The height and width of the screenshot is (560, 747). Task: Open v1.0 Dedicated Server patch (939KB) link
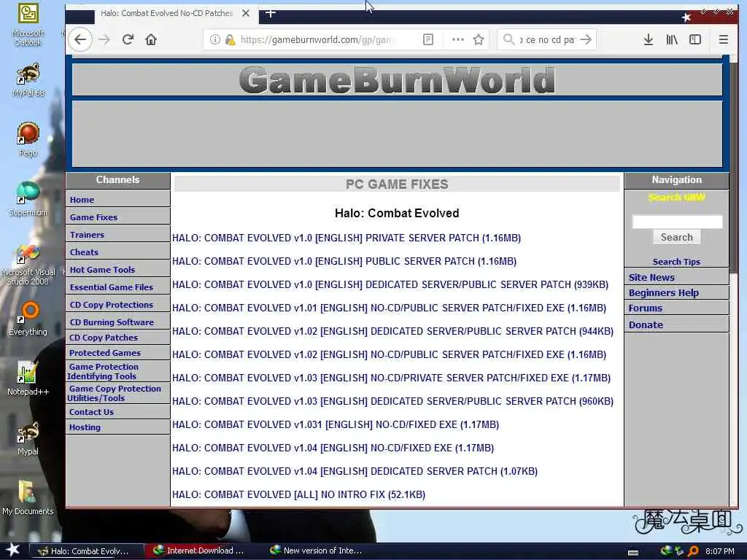(390, 284)
